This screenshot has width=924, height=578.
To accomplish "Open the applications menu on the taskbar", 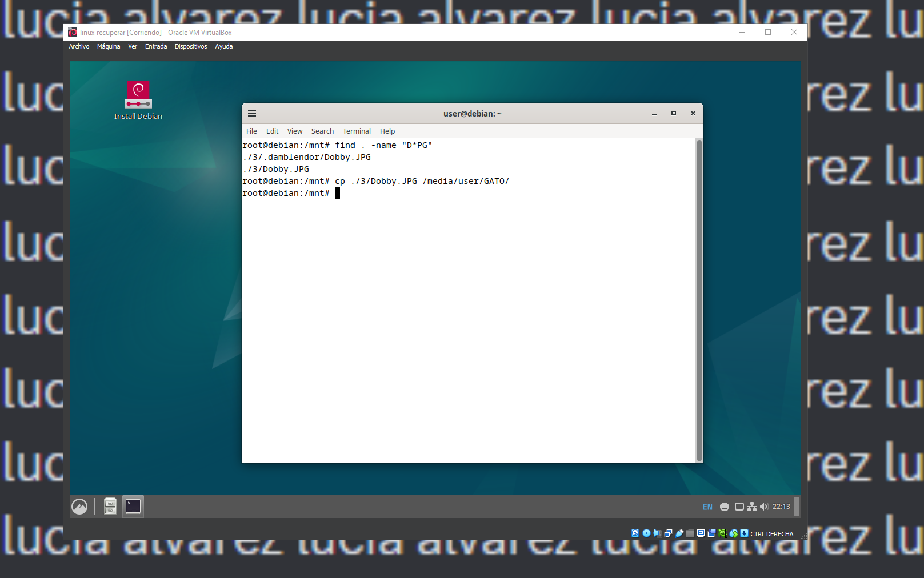I will coord(79,506).
